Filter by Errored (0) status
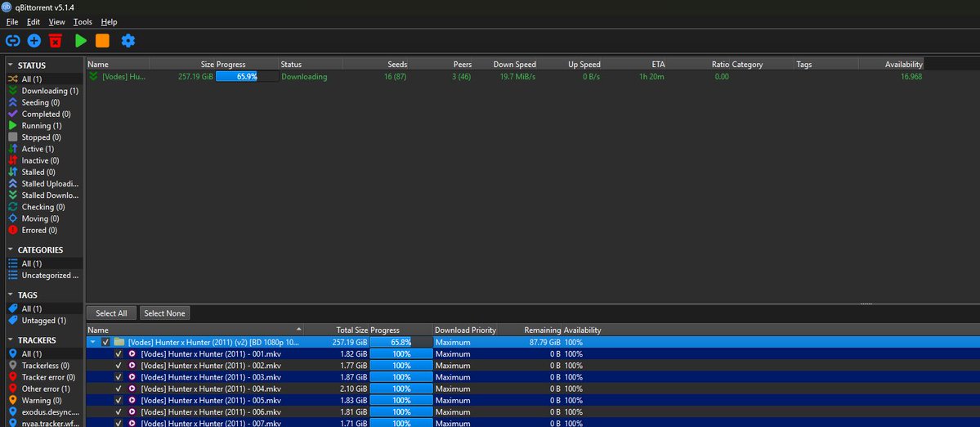Viewport: 980px width, 427px height. 43,230
